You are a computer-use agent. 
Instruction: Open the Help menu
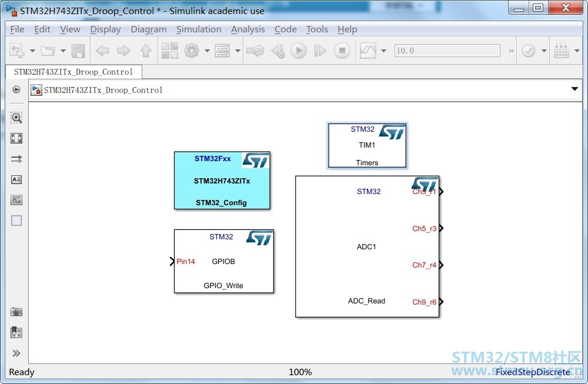[x=348, y=29]
